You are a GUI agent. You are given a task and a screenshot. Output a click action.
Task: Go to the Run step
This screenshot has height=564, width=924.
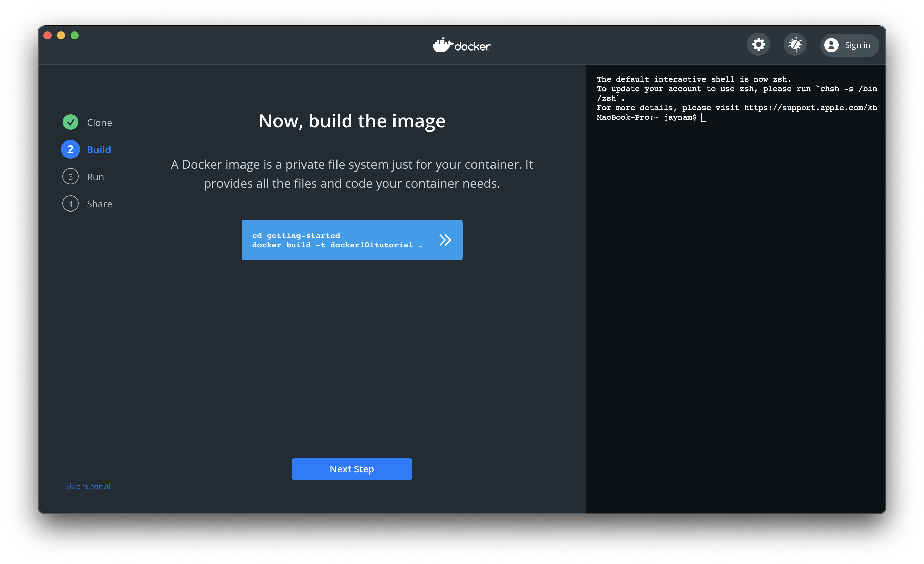96,177
